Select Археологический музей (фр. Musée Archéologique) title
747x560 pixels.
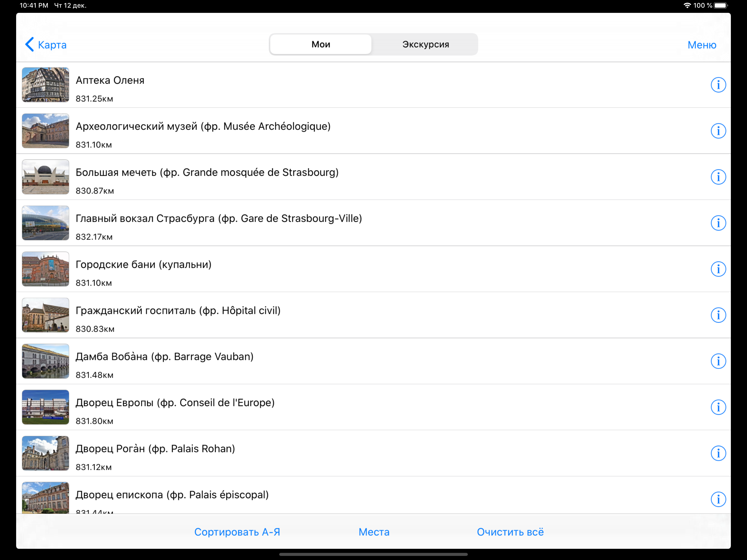click(203, 126)
